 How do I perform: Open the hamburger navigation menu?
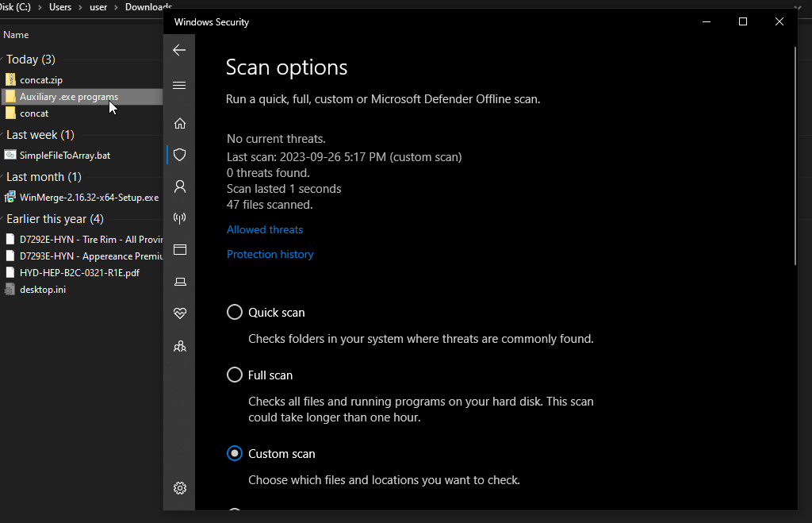coord(179,86)
